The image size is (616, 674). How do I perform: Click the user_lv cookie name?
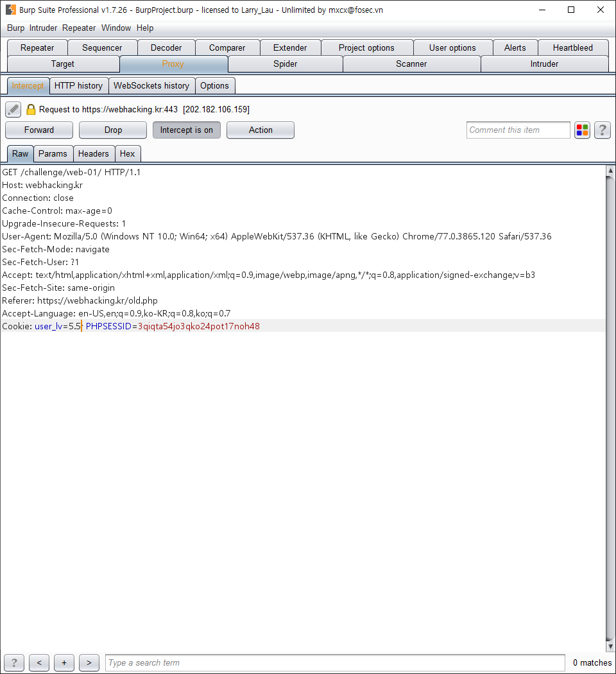49,326
